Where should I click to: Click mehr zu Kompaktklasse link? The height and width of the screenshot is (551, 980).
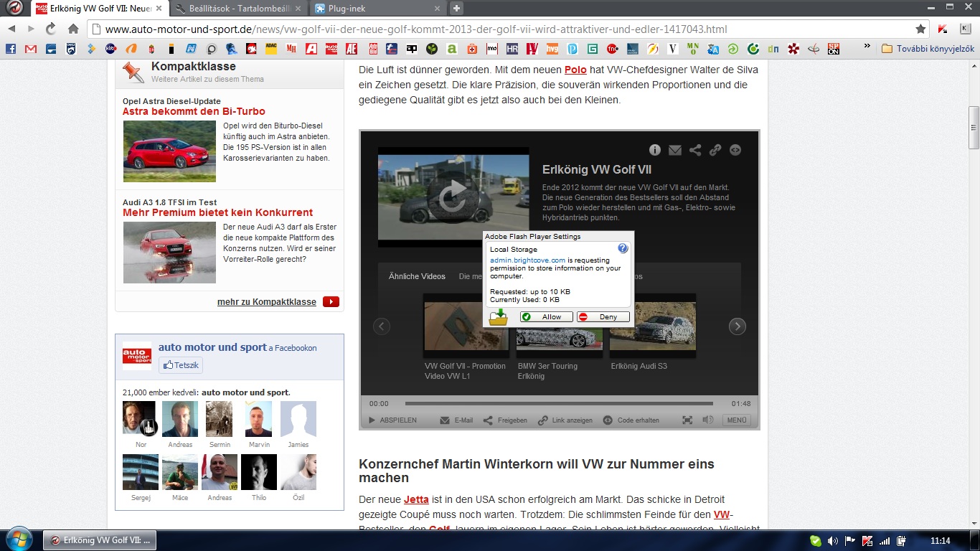coord(267,302)
